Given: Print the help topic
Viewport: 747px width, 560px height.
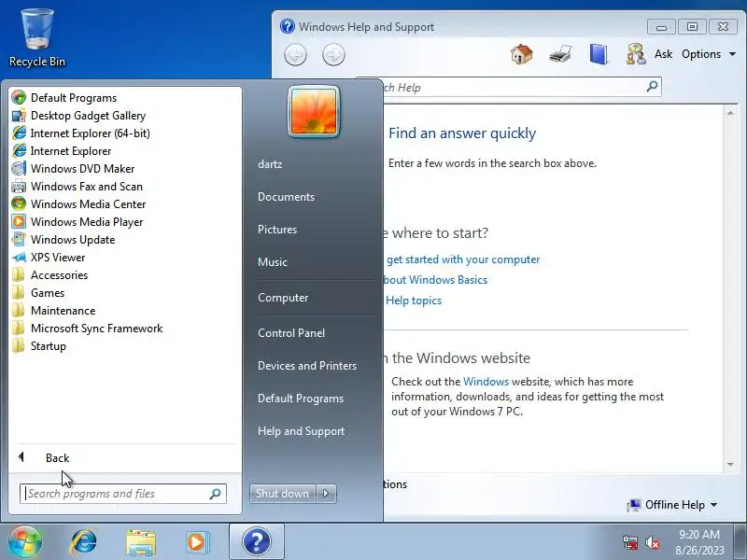Looking at the screenshot, I should 560,54.
